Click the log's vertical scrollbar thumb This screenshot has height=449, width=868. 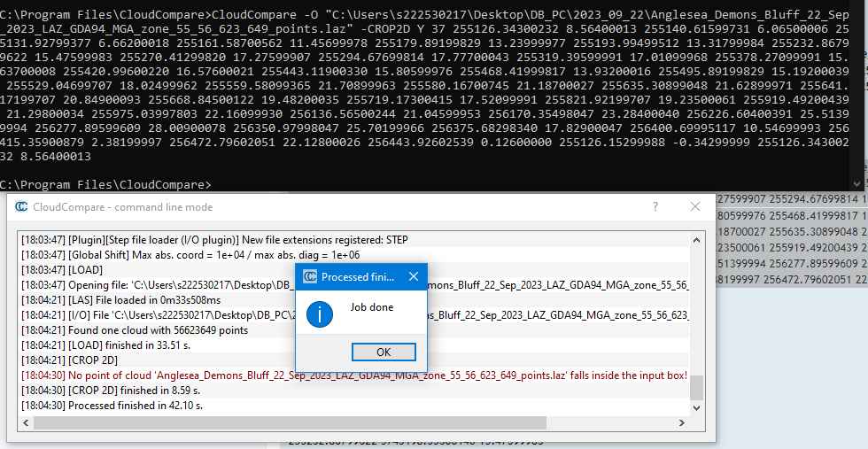697,387
